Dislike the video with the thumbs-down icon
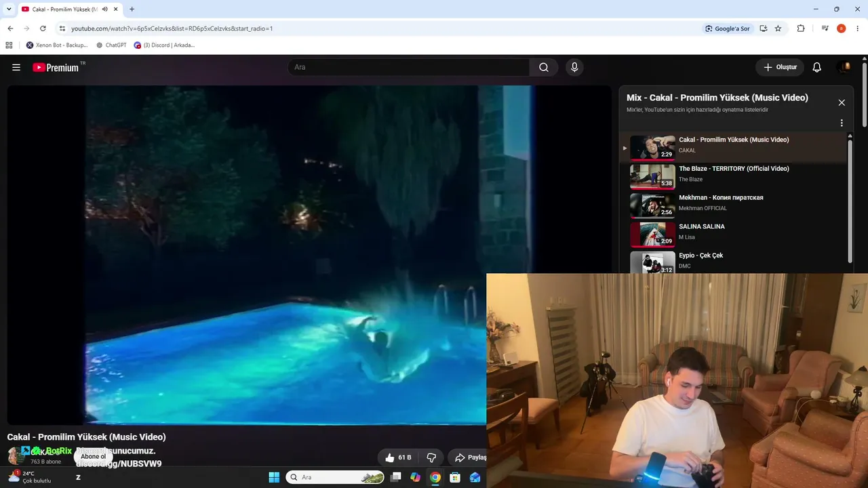Viewport: 868px width, 488px height. 431,457
